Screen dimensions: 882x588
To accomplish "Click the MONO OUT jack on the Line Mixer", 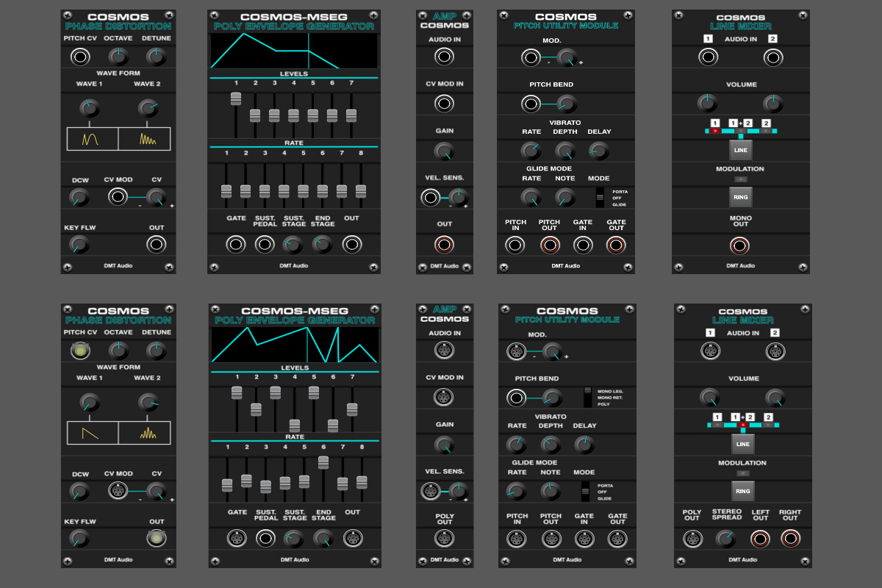I will pyautogui.click(x=740, y=243).
